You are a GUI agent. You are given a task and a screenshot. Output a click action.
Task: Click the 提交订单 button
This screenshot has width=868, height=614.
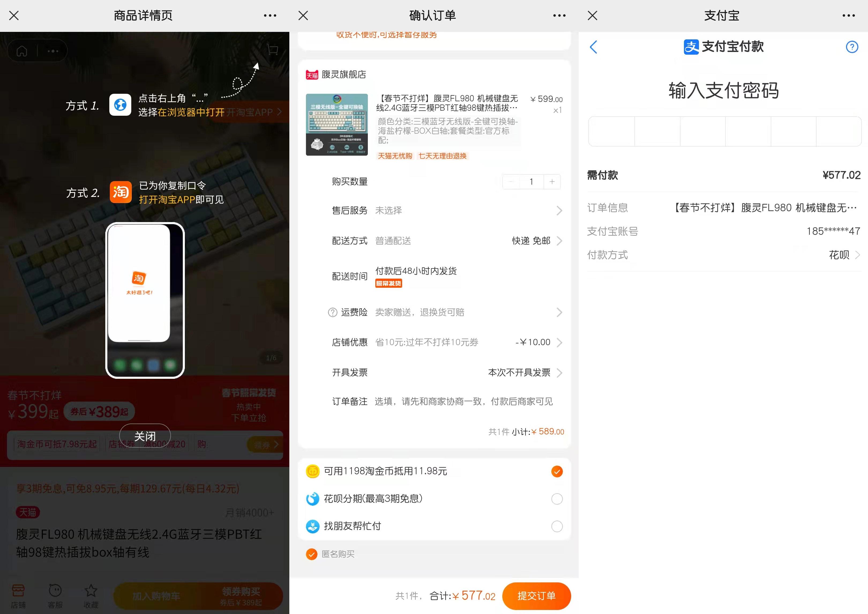[x=536, y=596]
